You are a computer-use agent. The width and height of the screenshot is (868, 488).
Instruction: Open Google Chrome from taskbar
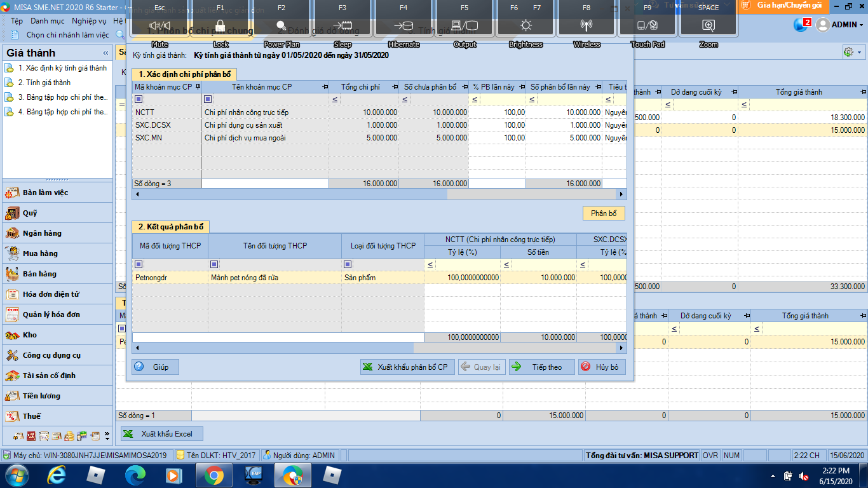coord(214,475)
